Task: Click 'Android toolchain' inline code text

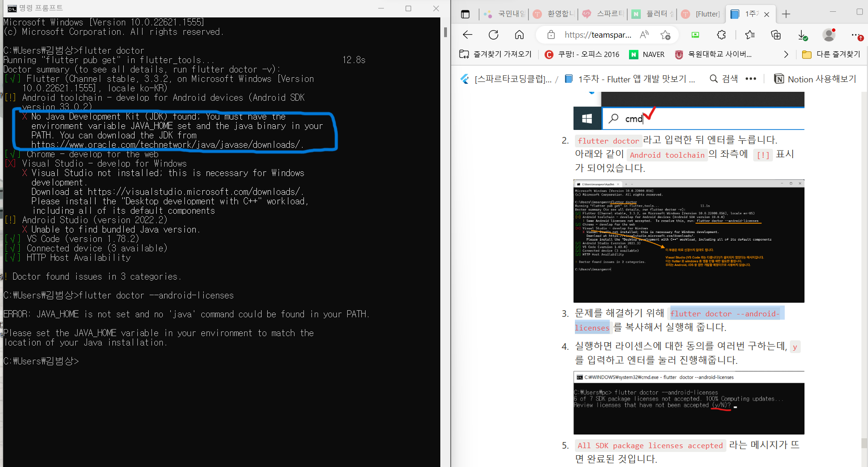Action: tap(667, 155)
